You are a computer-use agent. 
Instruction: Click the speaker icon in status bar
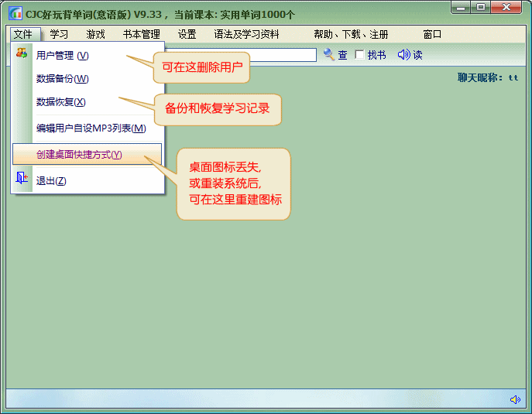(x=515, y=399)
